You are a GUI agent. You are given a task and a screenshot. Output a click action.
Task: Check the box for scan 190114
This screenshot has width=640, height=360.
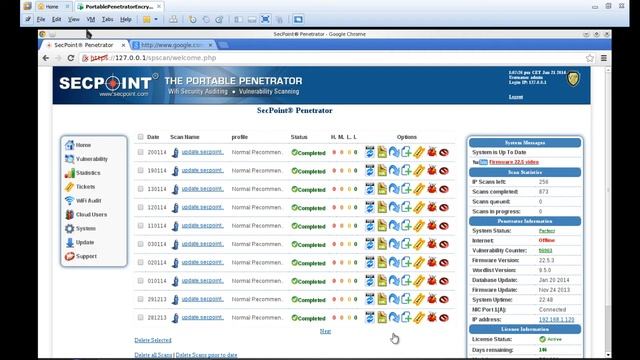(x=140, y=170)
